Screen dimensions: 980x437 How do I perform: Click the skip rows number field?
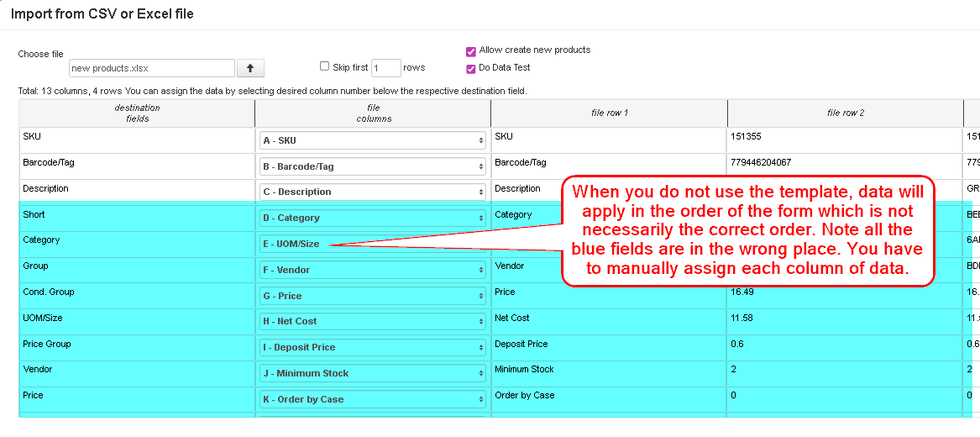[x=385, y=68]
